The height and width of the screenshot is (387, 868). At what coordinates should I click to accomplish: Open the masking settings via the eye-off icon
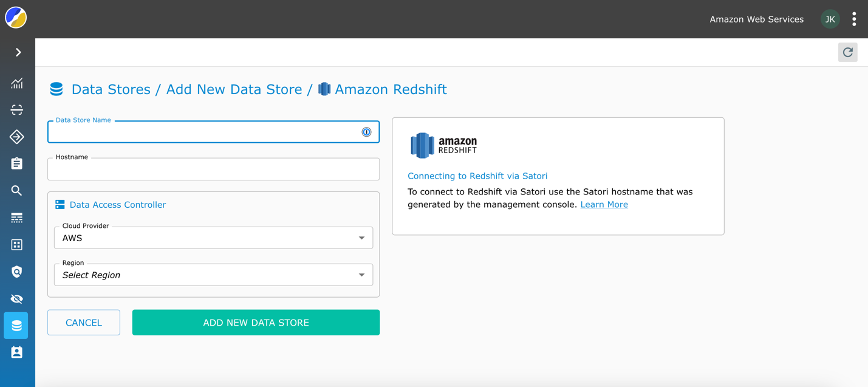click(16, 298)
